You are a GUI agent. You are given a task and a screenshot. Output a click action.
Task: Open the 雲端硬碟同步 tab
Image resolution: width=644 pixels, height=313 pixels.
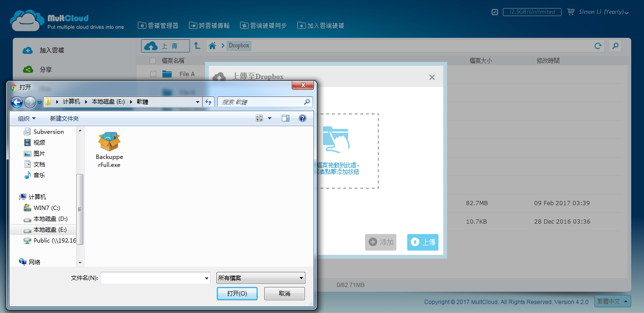pos(263,26)
